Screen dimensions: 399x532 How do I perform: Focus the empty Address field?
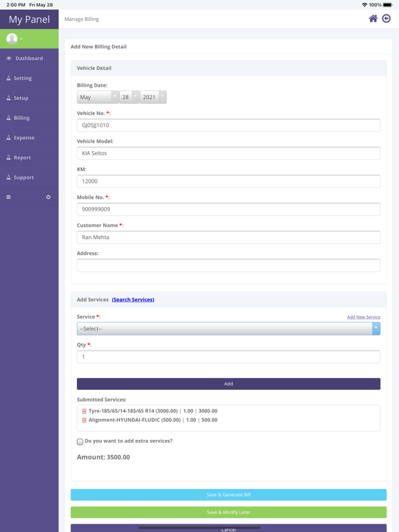pyautogui.click(x=229, y=265)
